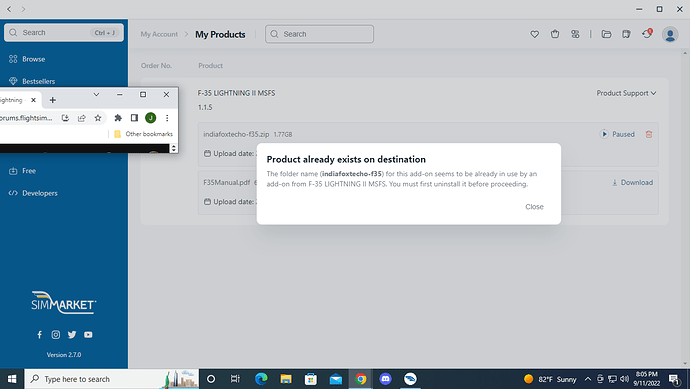The width and height of the screenshot is (690, 389).
Task: Switch to Chrome from taskbar
Action: [360, 379]
